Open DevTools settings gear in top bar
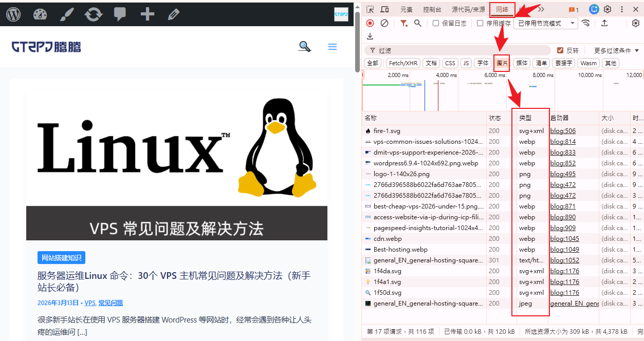 click(608, 9)
